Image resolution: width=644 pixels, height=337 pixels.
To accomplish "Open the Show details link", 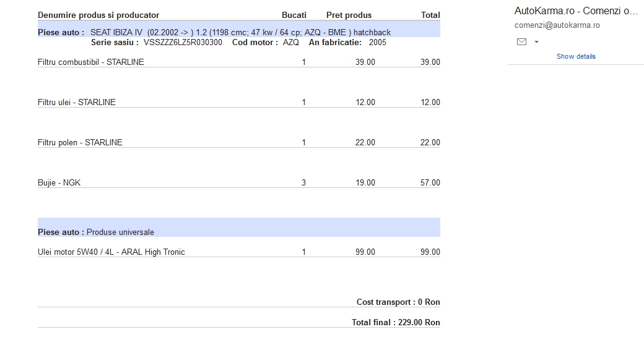I will tap(576, 56).
